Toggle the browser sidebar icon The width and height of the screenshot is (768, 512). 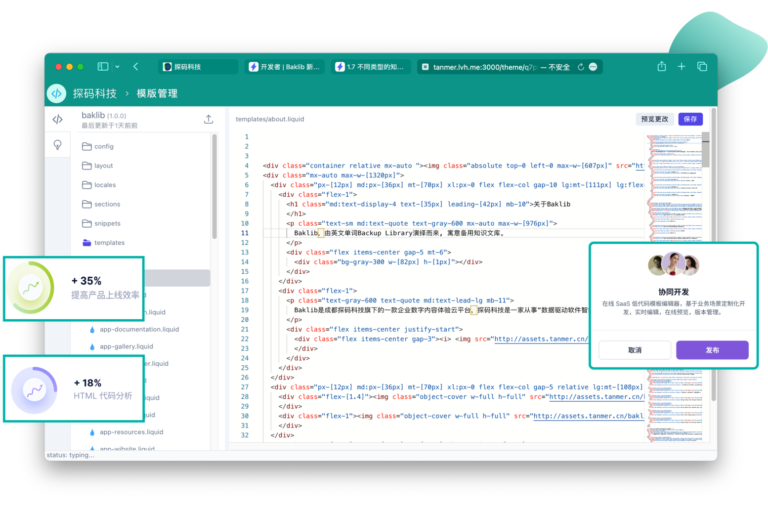(103, 67)
